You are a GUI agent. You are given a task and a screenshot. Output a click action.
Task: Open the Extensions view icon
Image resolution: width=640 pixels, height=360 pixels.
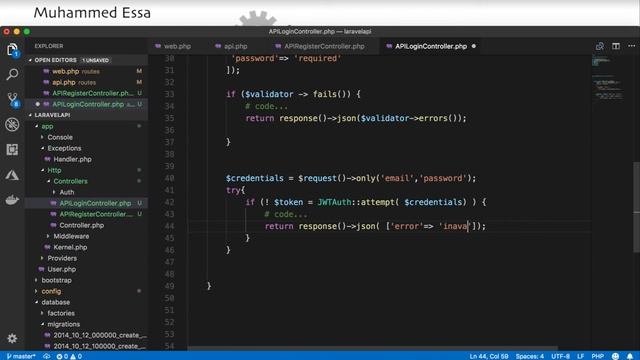click(12, 149)
